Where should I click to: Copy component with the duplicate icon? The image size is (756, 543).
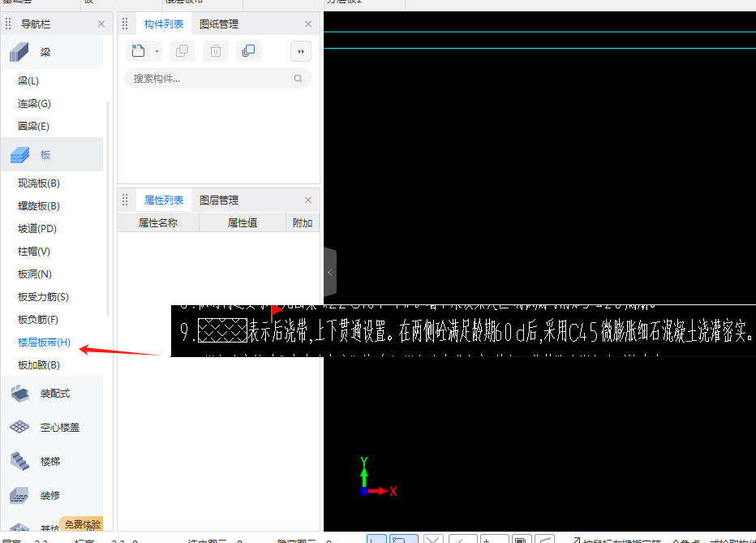click(182, 50)
